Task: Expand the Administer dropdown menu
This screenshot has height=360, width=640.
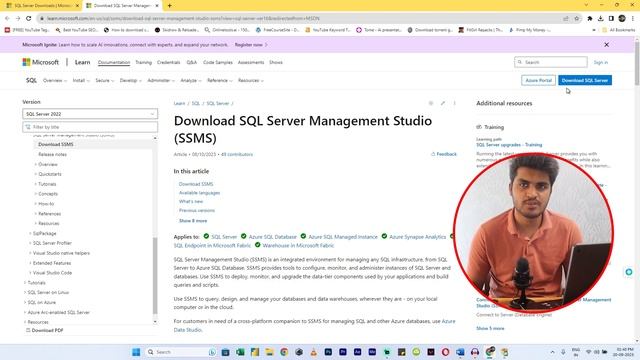Action: [x=161, y=80]
